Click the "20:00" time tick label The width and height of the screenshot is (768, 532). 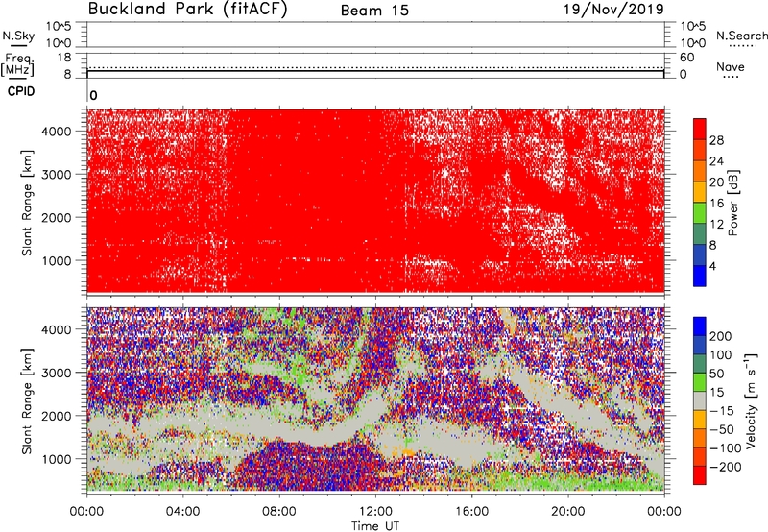click(x=567, y=512)
